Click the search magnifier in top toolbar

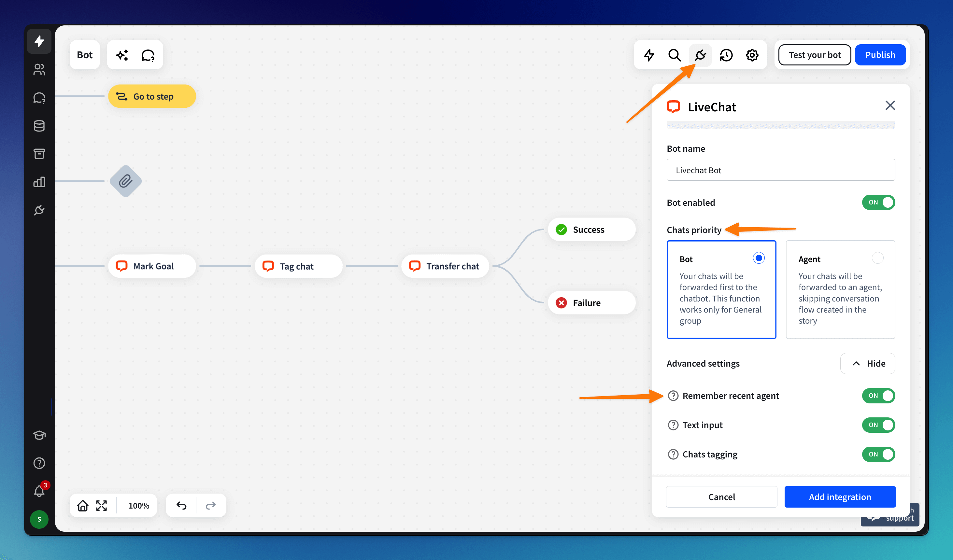[x=674, y=55]
